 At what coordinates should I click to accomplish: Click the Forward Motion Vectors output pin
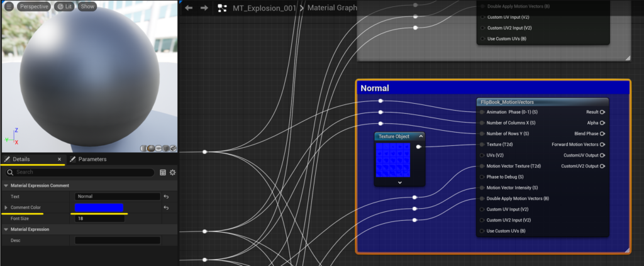point(602,145)
